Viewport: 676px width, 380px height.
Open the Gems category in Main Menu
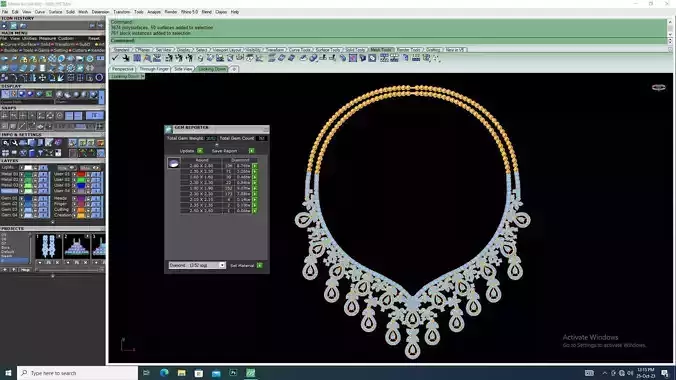click(x=44, y=50)
